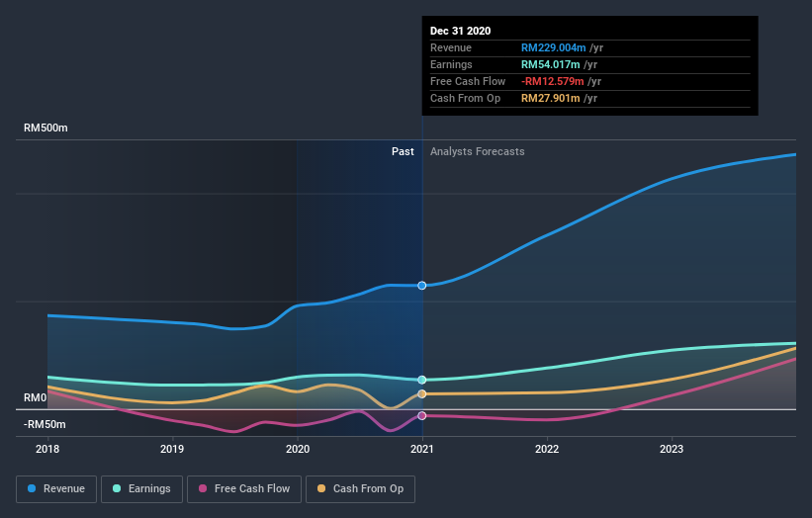This screenshot has width=812, height=518.
Task: Click the RM229.004m revenue value in tooltip
Action: (554, 48)
